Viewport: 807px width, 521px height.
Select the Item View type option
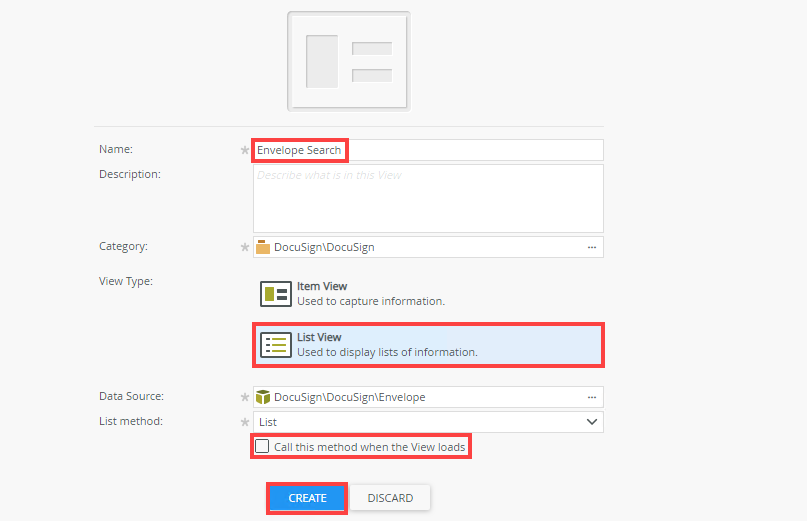coord(370,293)
